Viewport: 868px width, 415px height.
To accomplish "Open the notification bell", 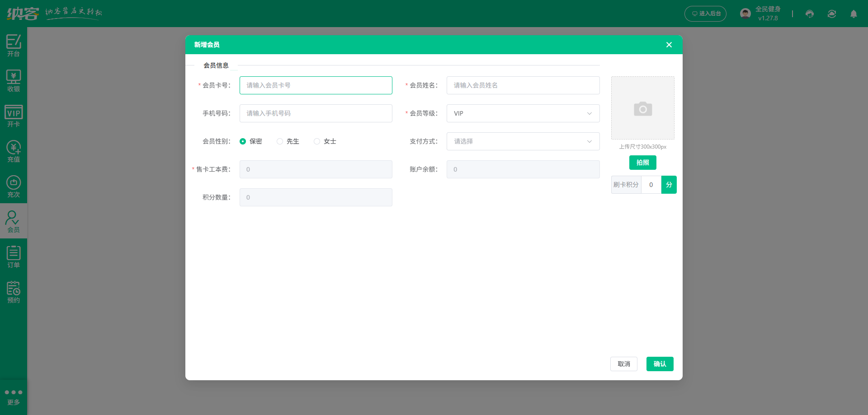I will click(854, 14).
